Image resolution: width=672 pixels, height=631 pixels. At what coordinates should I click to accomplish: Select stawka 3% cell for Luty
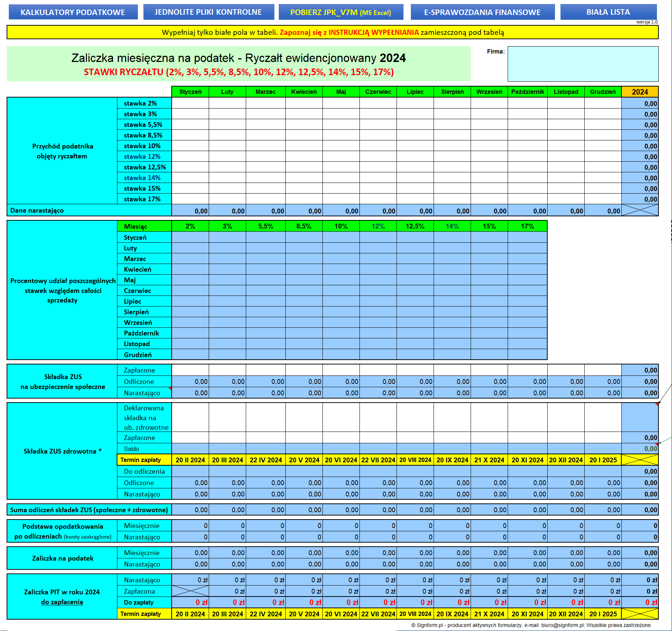pos(227,114)
